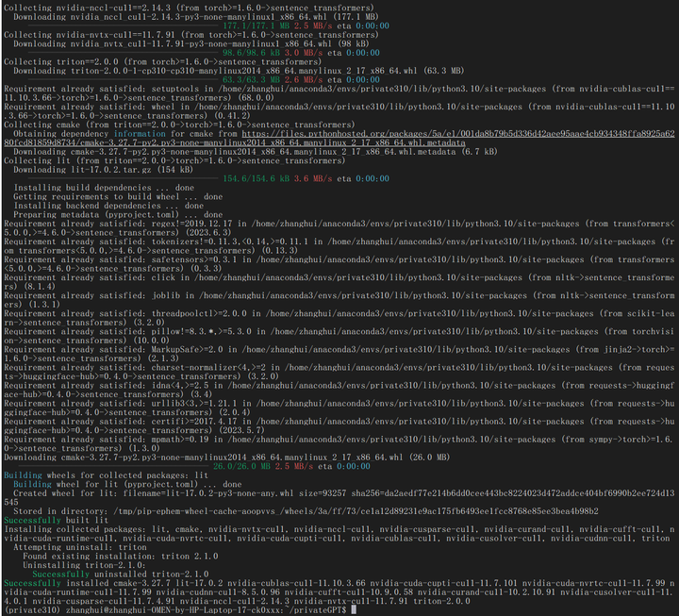Click 'Installing build dependencies ... done' line
The width and height of the screenshot is (679, 616).
[104, 188]
